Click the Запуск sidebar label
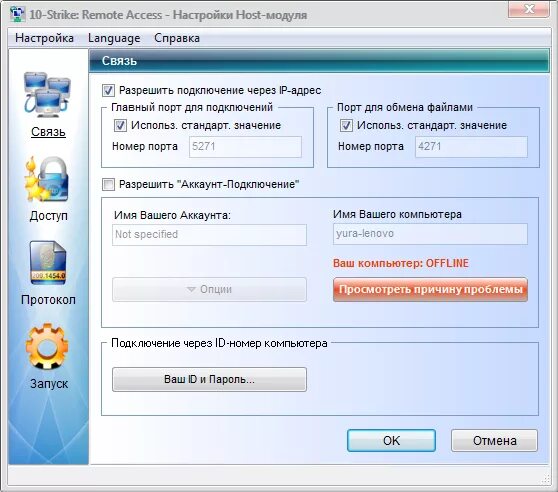The width and height of the screenshot is (558, 492). [x=49, y=383]
